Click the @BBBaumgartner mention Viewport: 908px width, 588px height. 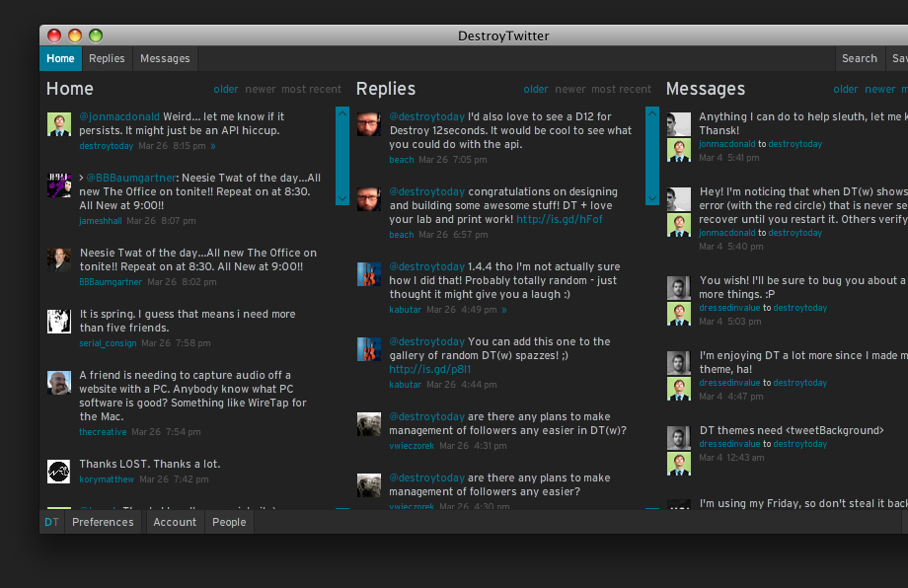[131, 178]
